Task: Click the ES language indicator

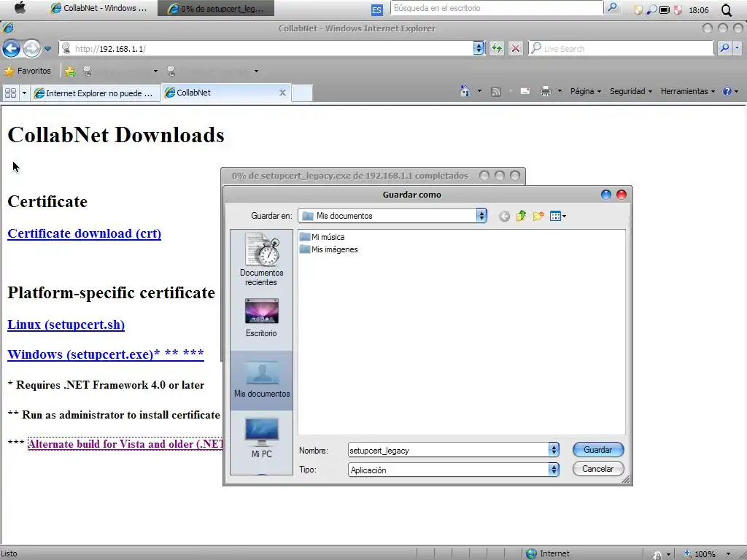Action: (376, 9)
